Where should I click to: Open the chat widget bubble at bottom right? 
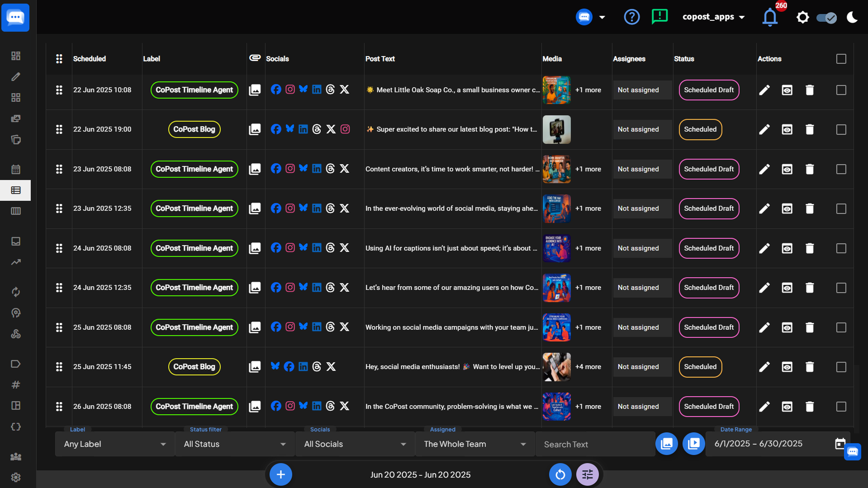coord(853,451)
